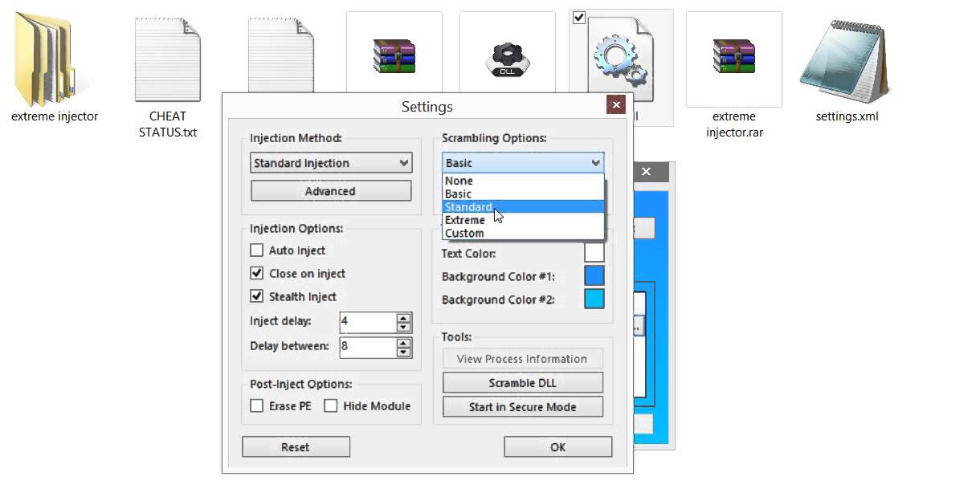Select the blank text file beside CHEAT STATUS
The image size is (980, 501).
click(x=280, y=55)
